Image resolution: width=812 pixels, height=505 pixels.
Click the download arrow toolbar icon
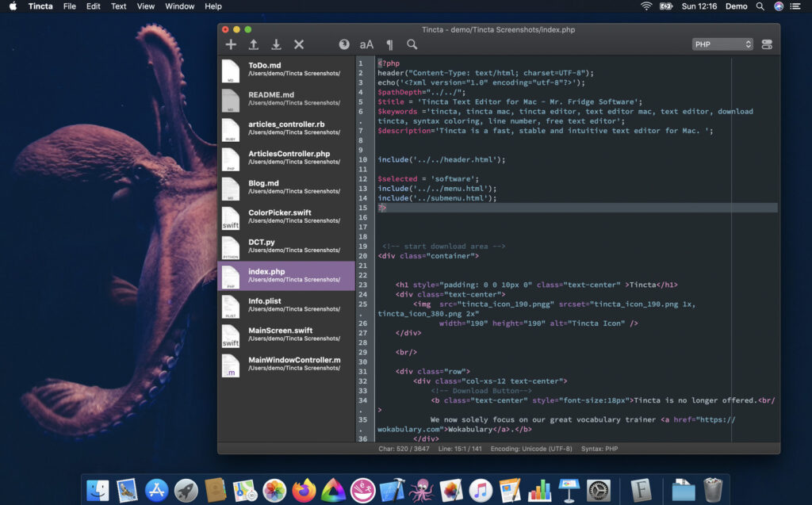pyautogui.click(x=276, y=44)
